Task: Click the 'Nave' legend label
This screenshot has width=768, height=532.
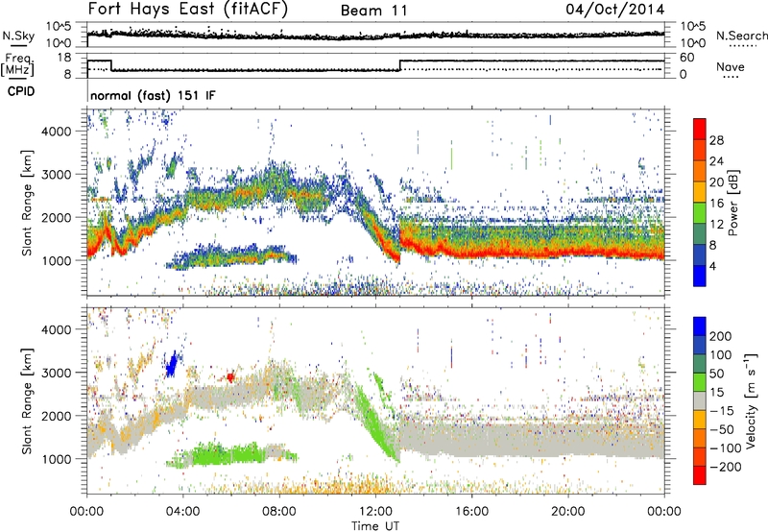Action: (x=731, y=66)
